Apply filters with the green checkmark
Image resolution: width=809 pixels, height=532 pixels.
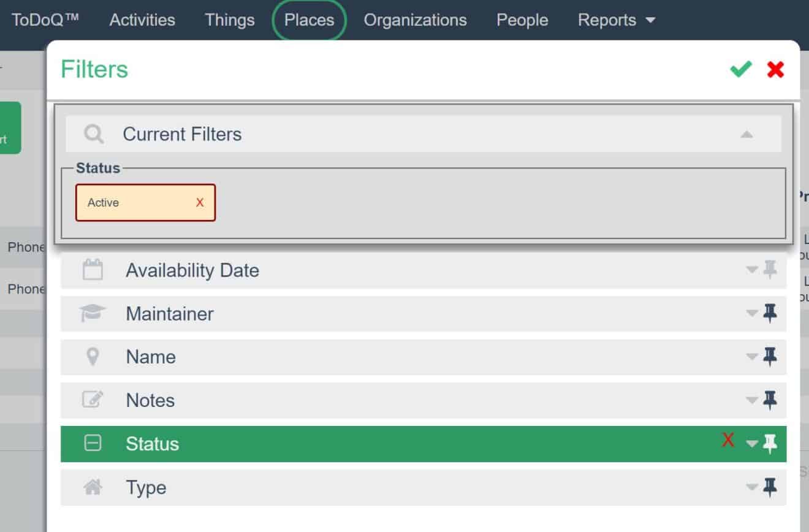(x=741, y=69)
